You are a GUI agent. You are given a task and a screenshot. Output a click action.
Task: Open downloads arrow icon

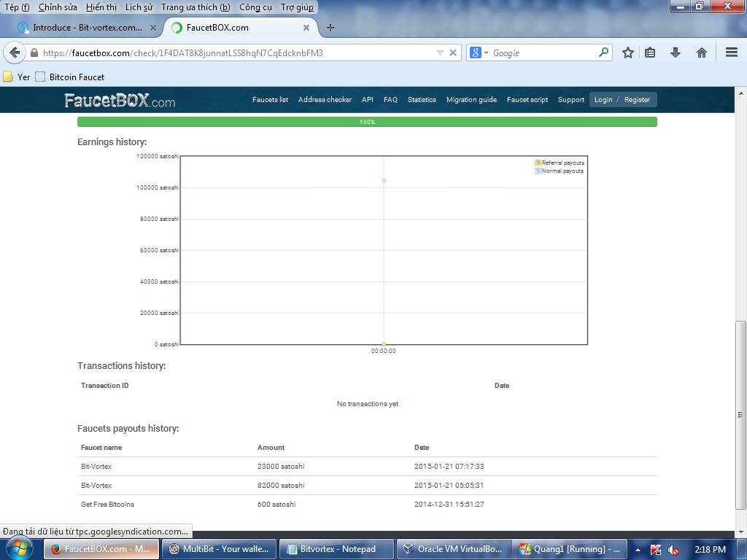pos(675,52)
